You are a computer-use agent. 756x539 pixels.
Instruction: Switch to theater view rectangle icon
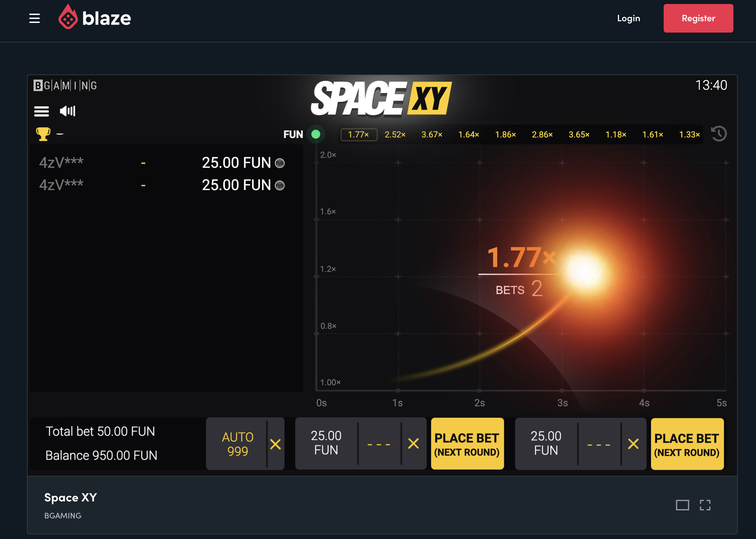(682, 505)
